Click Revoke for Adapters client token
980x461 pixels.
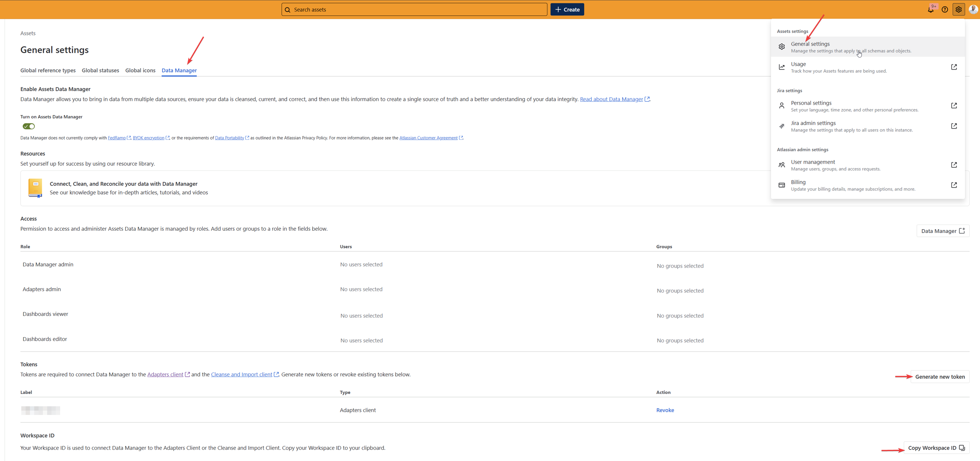click(x=665, y=410)
